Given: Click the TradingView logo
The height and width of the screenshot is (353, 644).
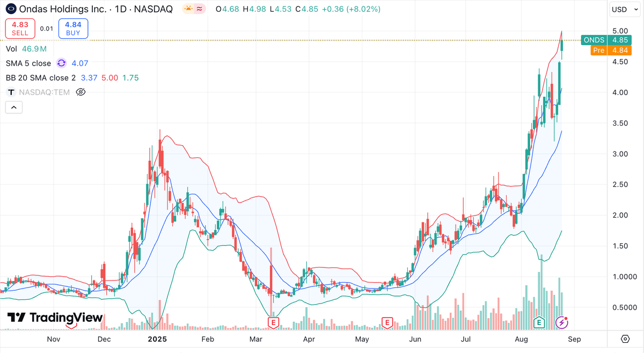Looking at the screenshot, I should pos(55,318).
